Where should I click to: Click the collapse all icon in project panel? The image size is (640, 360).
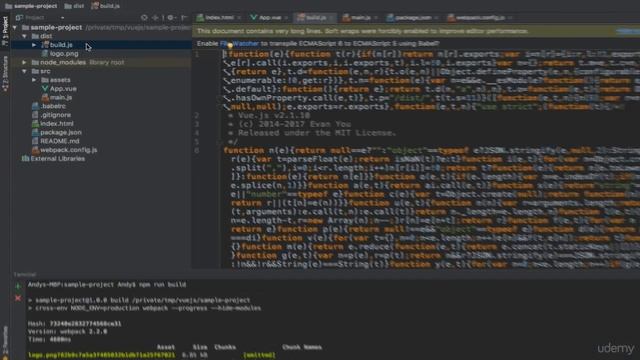[x=156, y=18]
